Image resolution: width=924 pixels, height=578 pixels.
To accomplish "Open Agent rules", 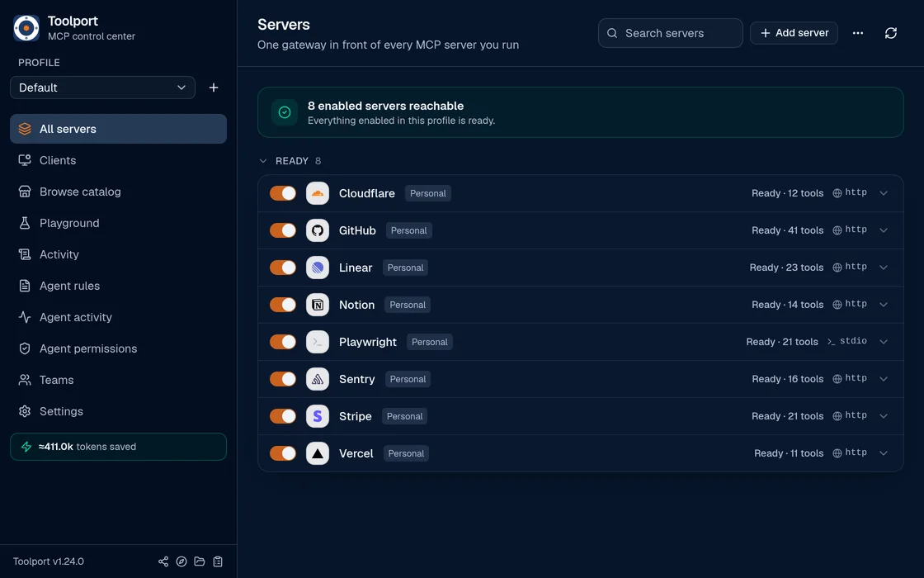I will (x=119, y=286).
